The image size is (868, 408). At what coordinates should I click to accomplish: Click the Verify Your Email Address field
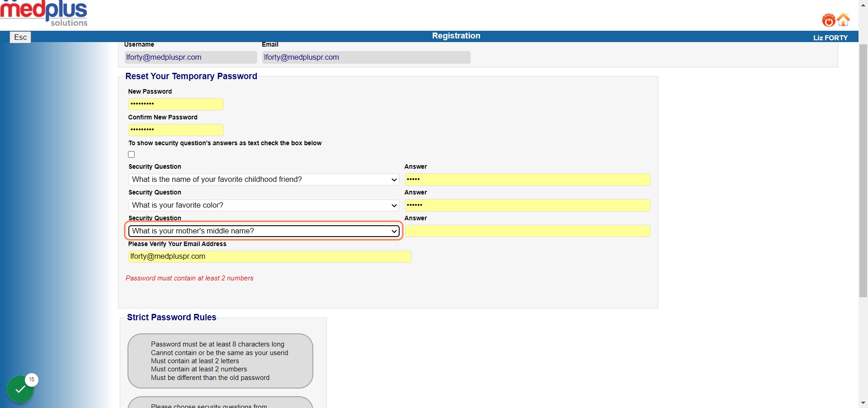pyautogui.click(x=270, y=256)
